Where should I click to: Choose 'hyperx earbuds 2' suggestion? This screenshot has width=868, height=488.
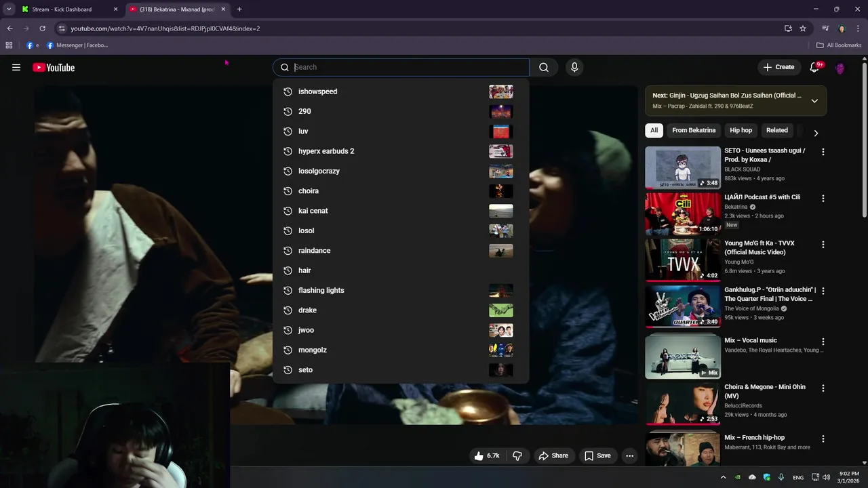pyautogui.click(x=401, y=151)
